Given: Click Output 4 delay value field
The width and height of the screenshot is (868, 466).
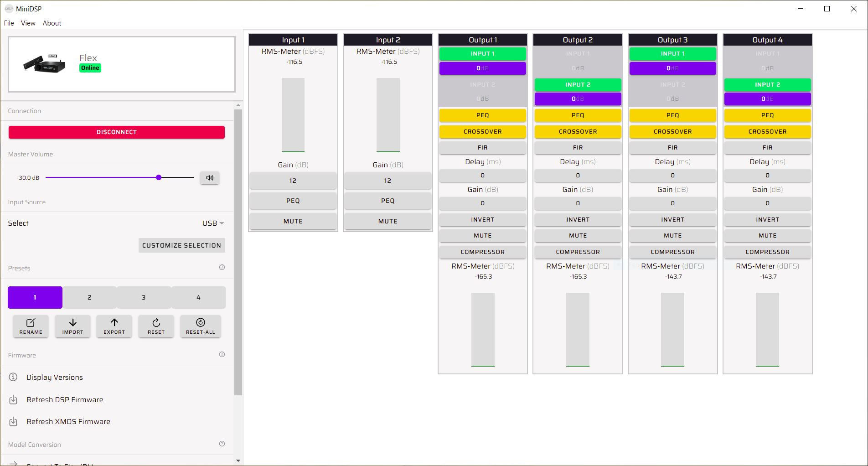Looking at the screenshot, I should (768, 176).
